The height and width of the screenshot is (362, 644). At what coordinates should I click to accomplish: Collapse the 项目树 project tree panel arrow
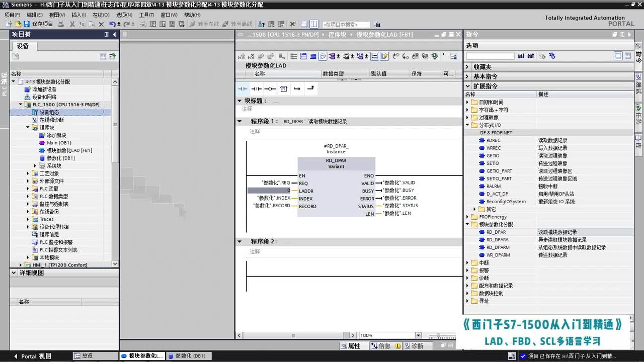coord(114,34)
